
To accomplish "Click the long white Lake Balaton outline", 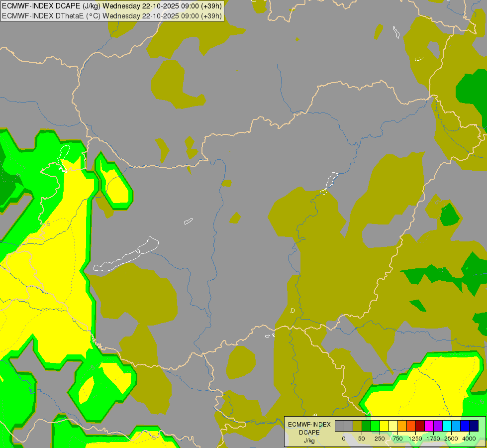I will coord(126,254).
